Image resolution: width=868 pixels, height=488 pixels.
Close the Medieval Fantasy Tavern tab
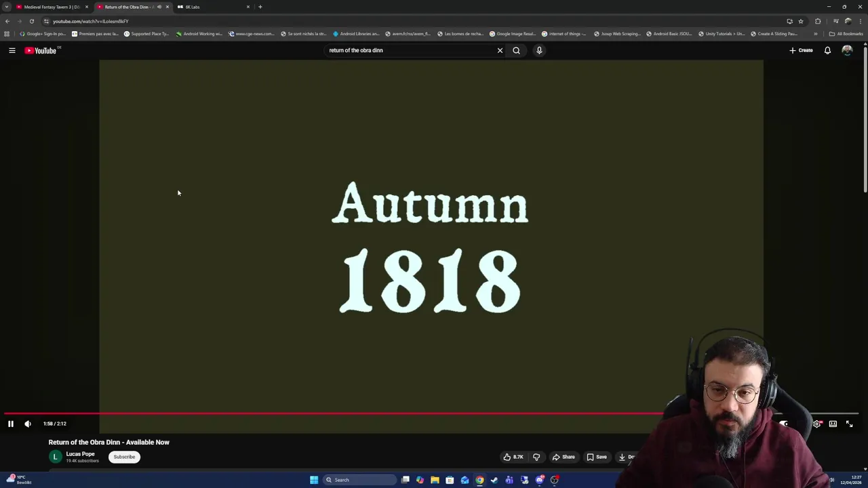pos(87,7)
